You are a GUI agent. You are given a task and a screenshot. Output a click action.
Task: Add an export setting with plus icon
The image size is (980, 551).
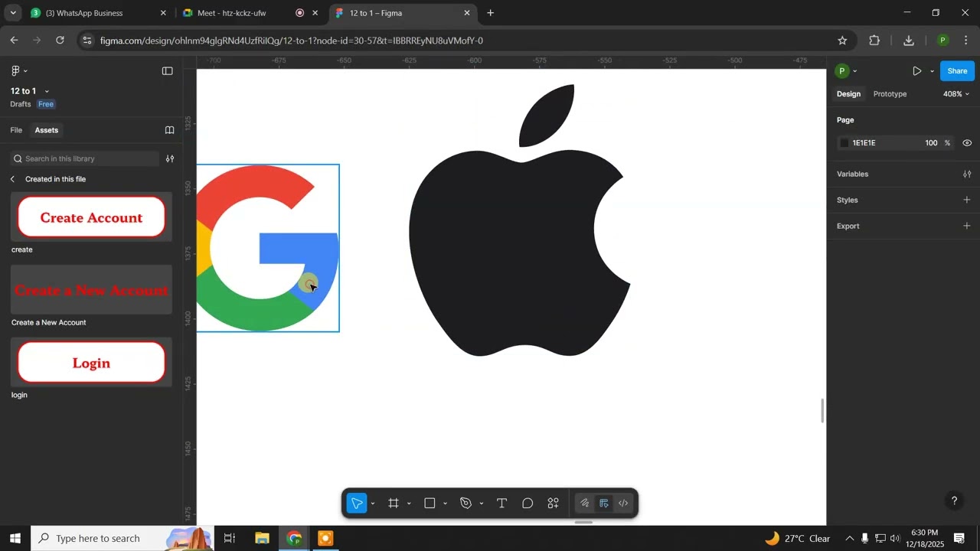click(967, 226)
